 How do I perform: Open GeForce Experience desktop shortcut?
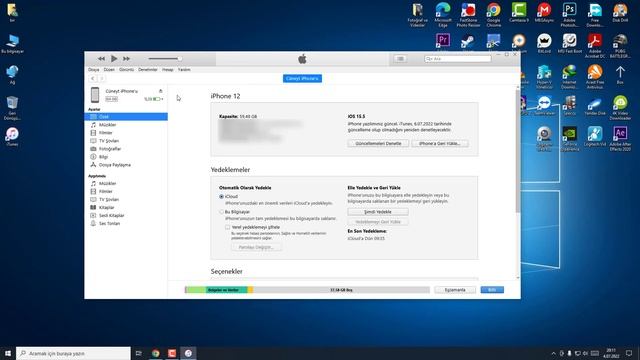coord(569,139)
